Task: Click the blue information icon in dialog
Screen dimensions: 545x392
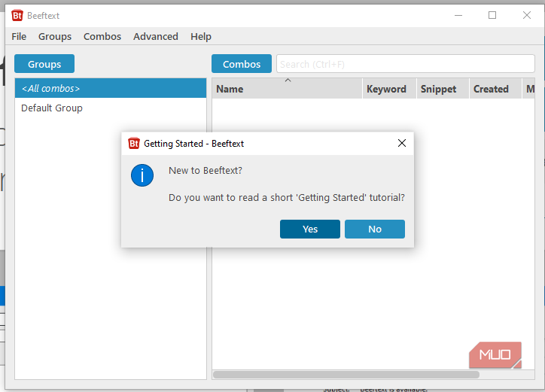Action: [142, 175]
